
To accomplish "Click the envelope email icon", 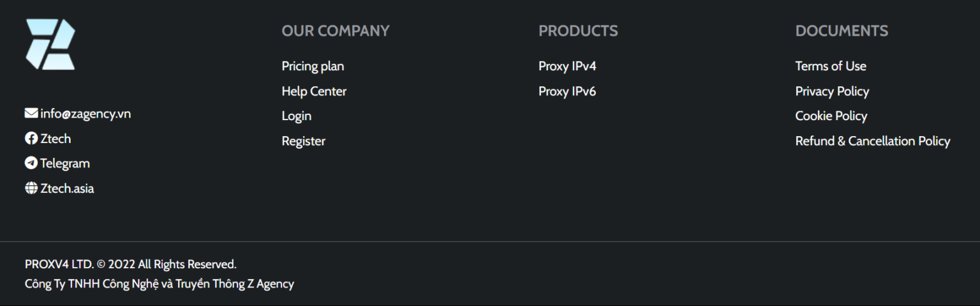I will pyautogui.click(x=31, y=113).
